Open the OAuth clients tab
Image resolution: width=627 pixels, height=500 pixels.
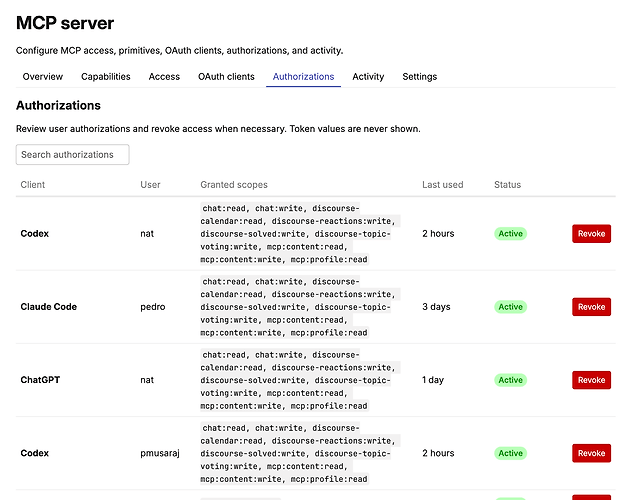226,76
